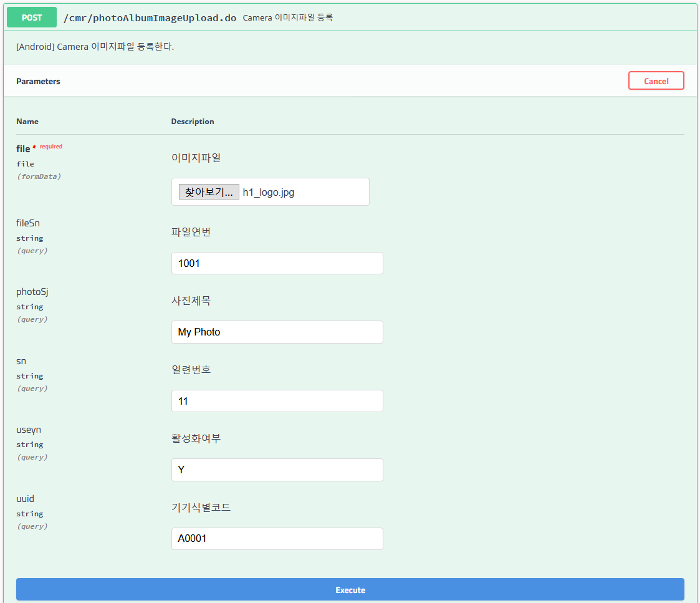Click the 찾아보기 file browse button
The image size is (700, 603).
point(209,191)
